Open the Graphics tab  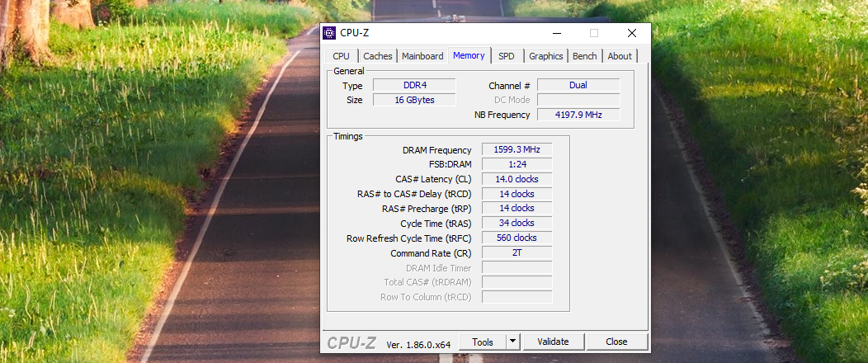point(546,56)
